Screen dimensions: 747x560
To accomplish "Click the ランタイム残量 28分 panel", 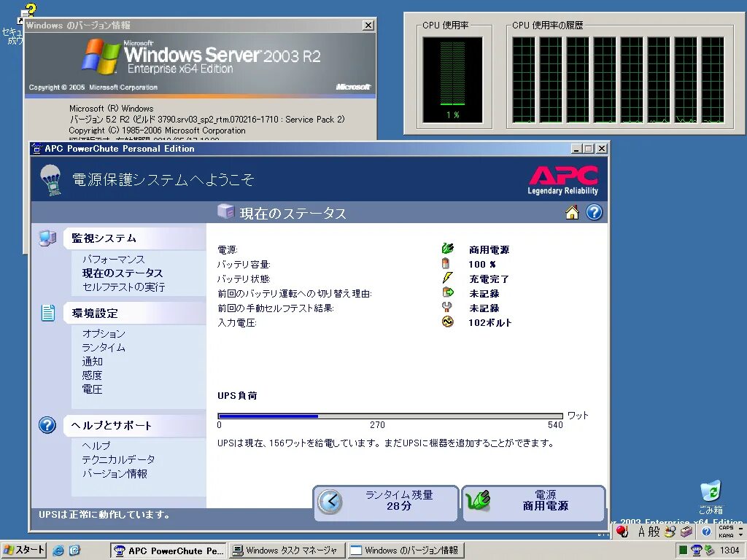I will (x=386, y=503).
